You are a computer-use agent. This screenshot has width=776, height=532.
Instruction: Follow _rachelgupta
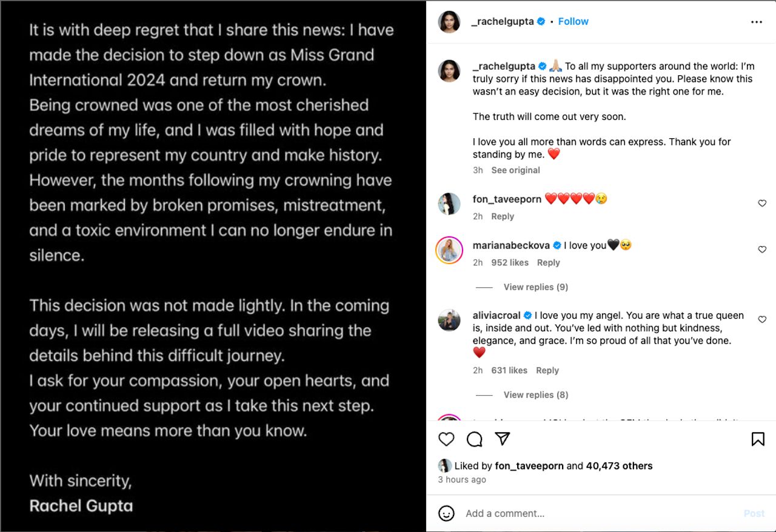pos(573,21)
